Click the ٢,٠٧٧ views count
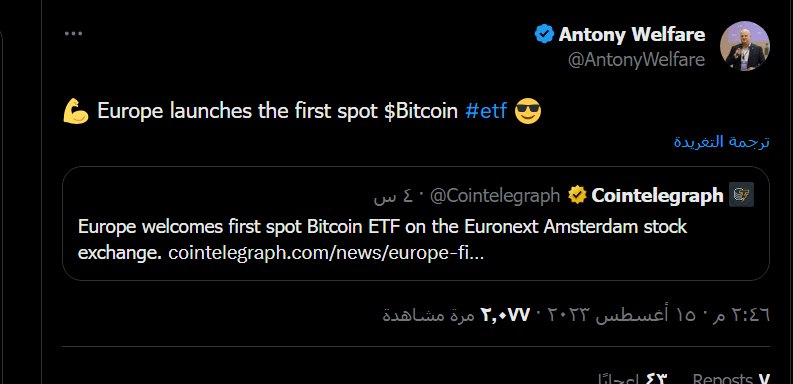This screenshot has height=384, width=793. click(505, 315)
